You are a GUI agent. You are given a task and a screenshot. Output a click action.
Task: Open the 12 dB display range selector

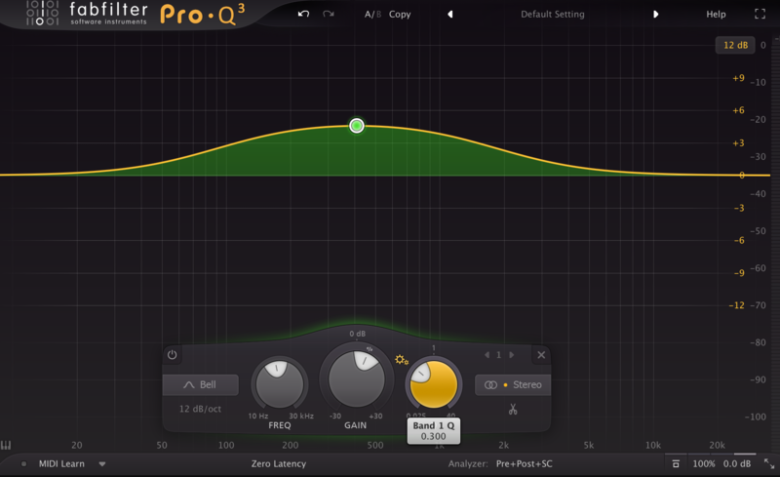735,45
